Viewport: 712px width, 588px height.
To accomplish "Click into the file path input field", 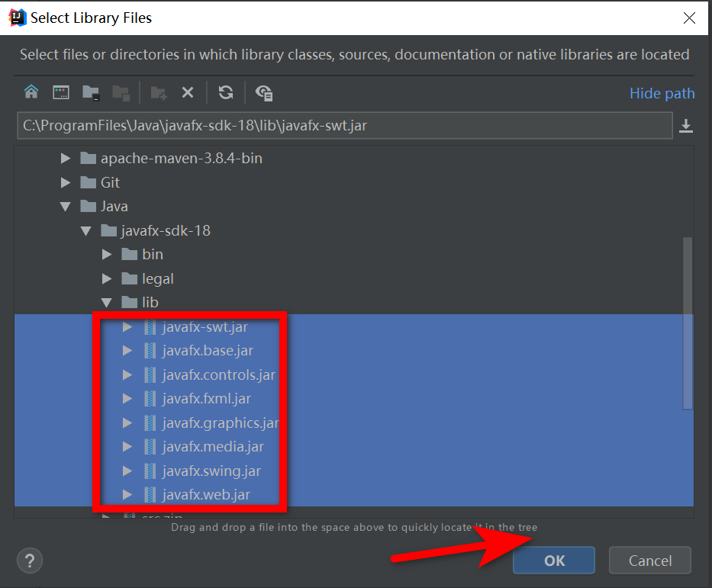I will (x=345, y=126).
